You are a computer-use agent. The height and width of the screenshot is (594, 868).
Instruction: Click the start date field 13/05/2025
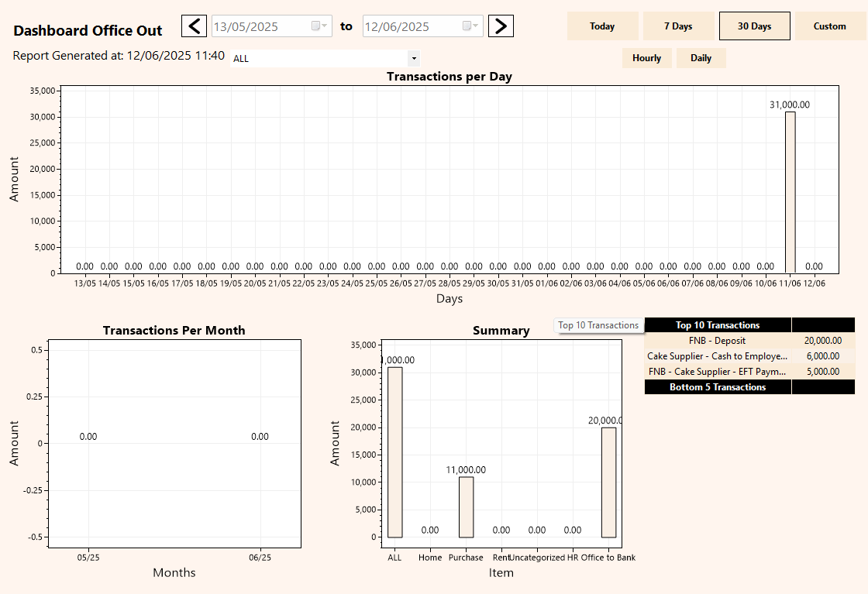[x=272, y=26]
